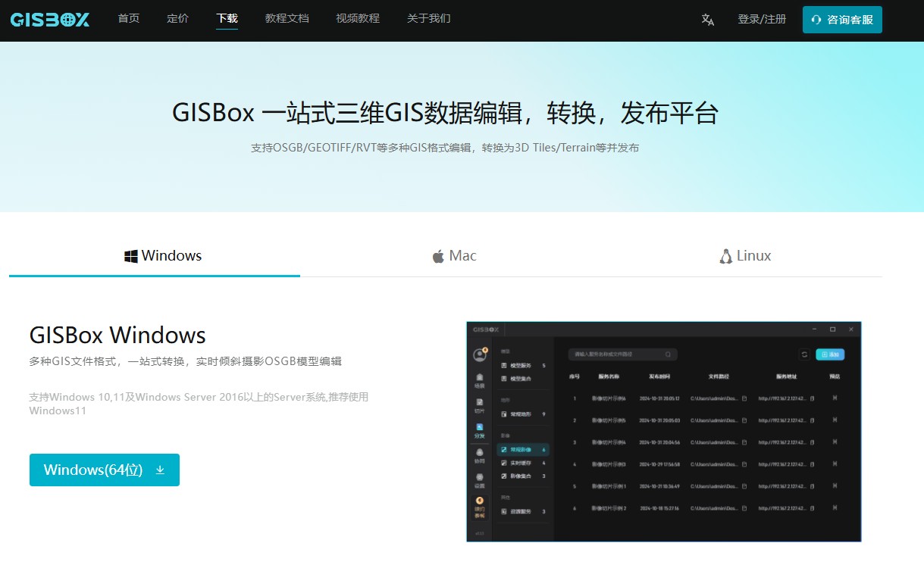Viewport: 924px width, 562px height.
Task: Click the 下载 item in the navigation bar
Action: (227, 18)
